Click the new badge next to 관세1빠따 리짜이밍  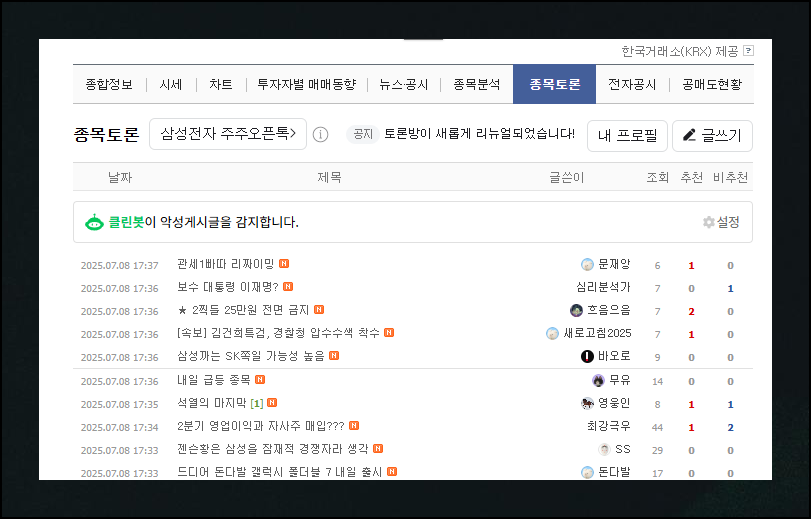(x=284, y=264)
